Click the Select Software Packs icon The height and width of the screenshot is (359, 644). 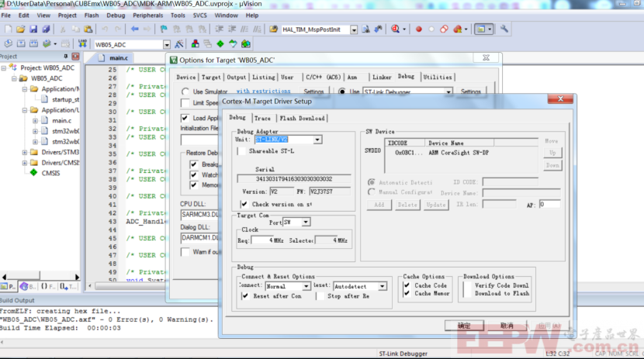[x=234, y=44]
